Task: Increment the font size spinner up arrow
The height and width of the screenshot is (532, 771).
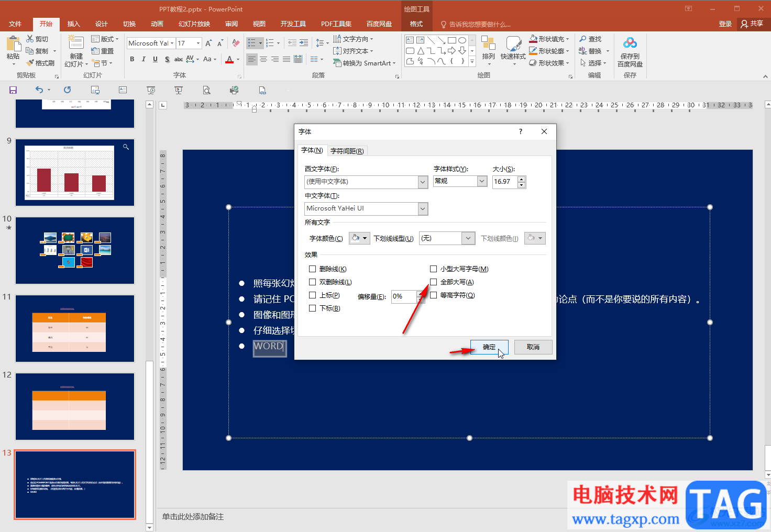Action: tap(521, 179)
